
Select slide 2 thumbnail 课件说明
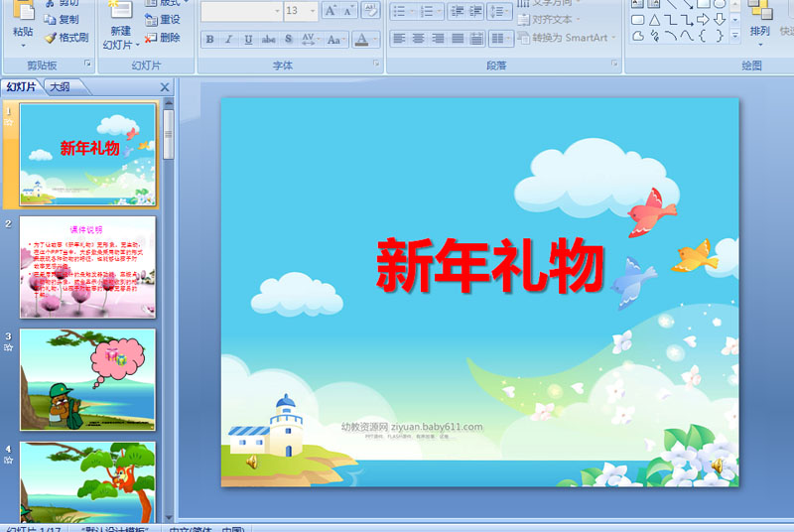87,267
